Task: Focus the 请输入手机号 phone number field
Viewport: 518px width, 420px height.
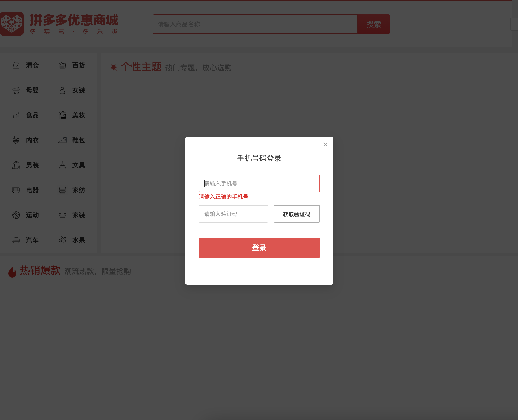Action: pos(259,183)
